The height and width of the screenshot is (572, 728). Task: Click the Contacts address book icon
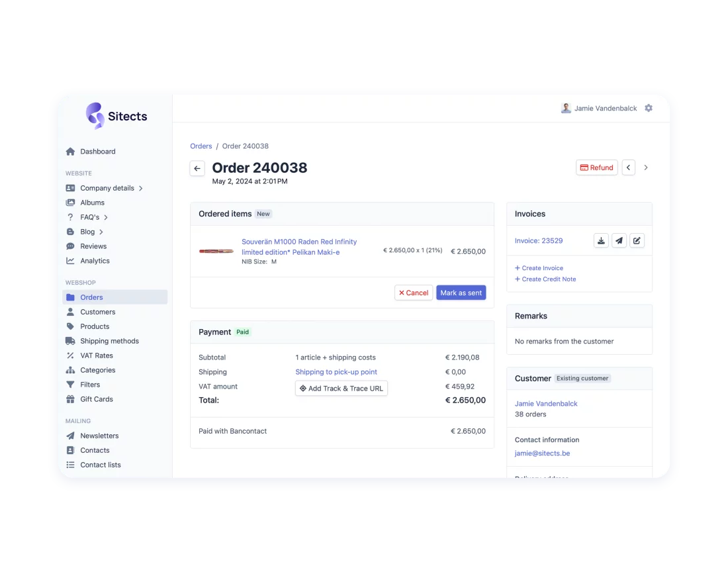[x=70, y=450]
